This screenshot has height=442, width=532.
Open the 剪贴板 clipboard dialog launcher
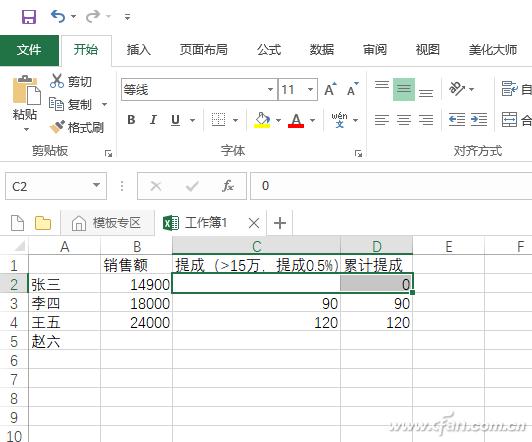click(x=108, y=154)
